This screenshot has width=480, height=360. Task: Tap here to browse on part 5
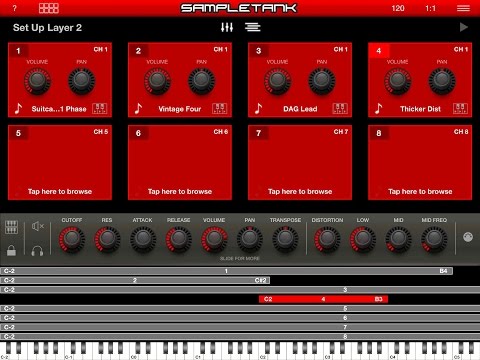pyautogui.click(x=60, y=191)
